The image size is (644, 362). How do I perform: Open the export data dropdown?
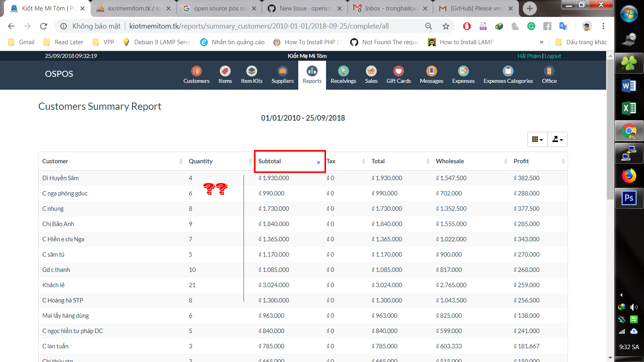(x=557, y=139)
